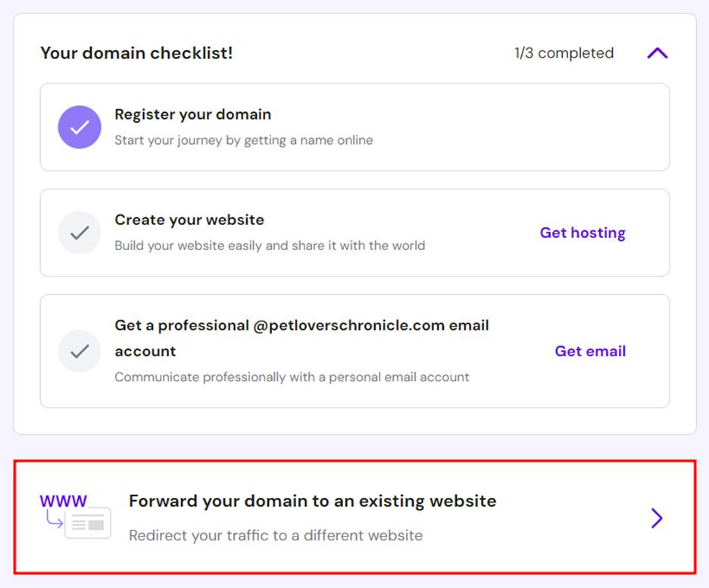
Task: Click Redirect your traffic to a different website text
Action: pyautogui.click(x=276, y=536)
